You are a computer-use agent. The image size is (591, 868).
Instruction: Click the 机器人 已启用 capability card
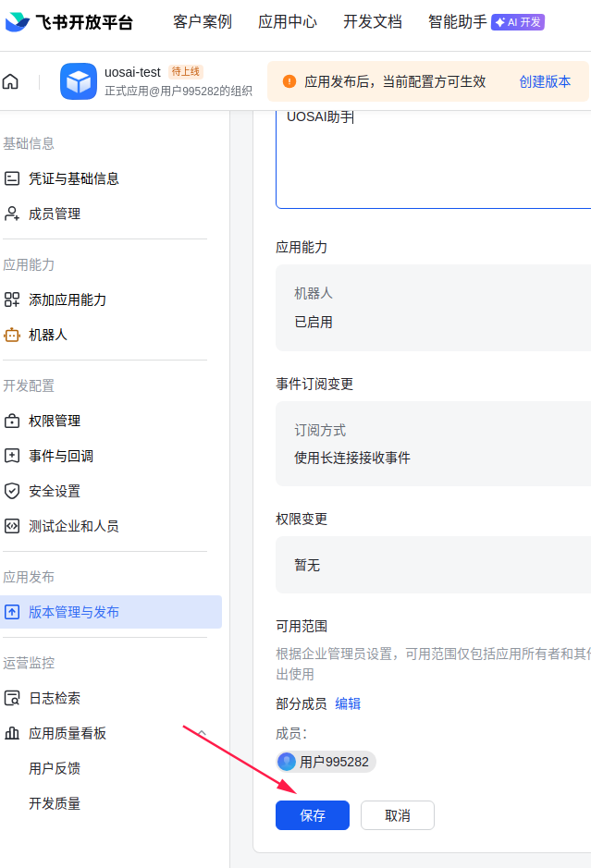click(x=433, y=308)
